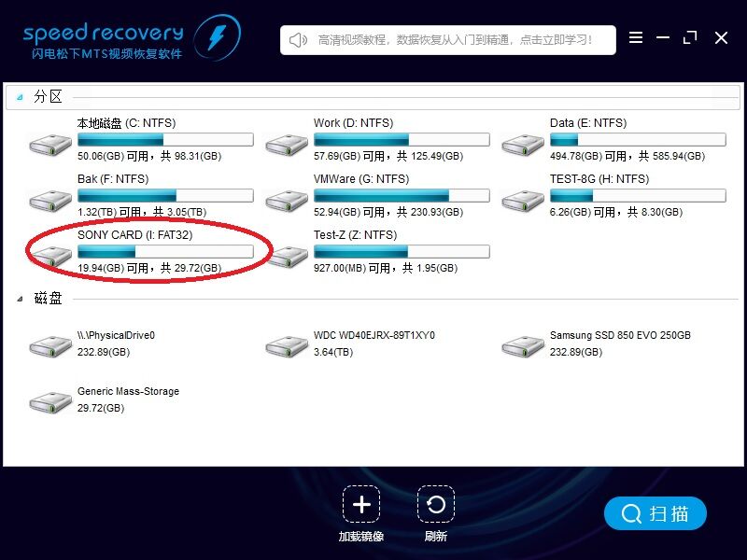Select the Data (E: NTFS) partition icon

[523, 144]
